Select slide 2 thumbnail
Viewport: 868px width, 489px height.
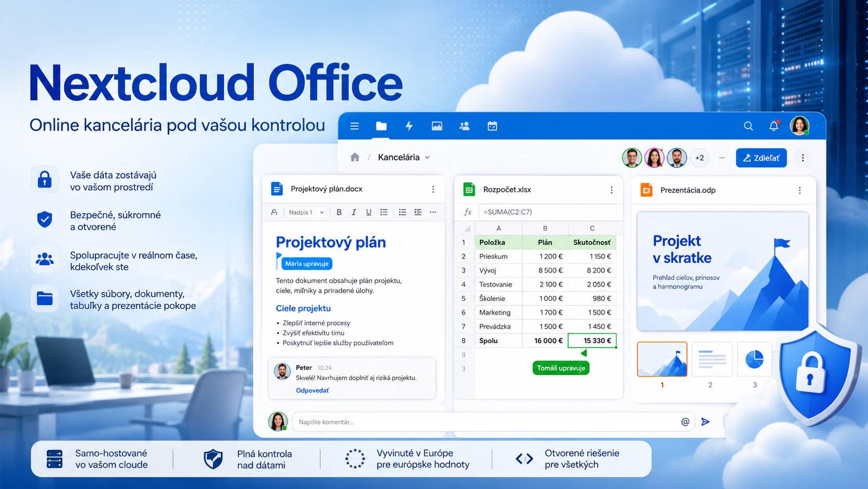point(712,359)
